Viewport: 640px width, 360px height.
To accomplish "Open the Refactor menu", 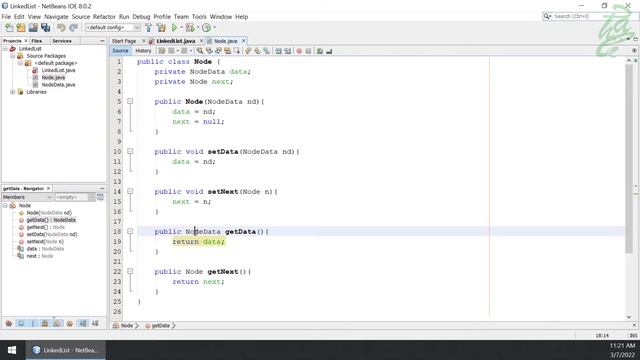I will pos(104,17).
